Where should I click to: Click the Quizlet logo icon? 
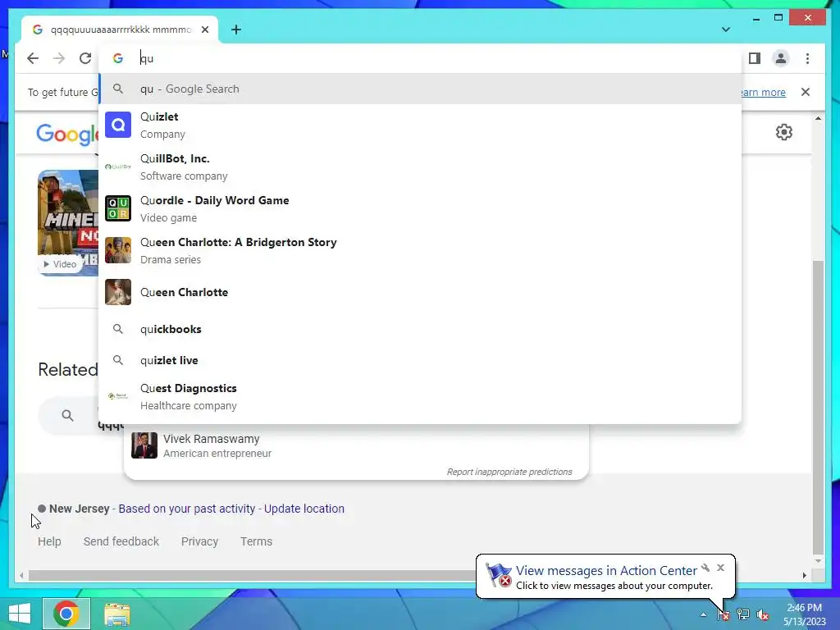tap(118, 125)
